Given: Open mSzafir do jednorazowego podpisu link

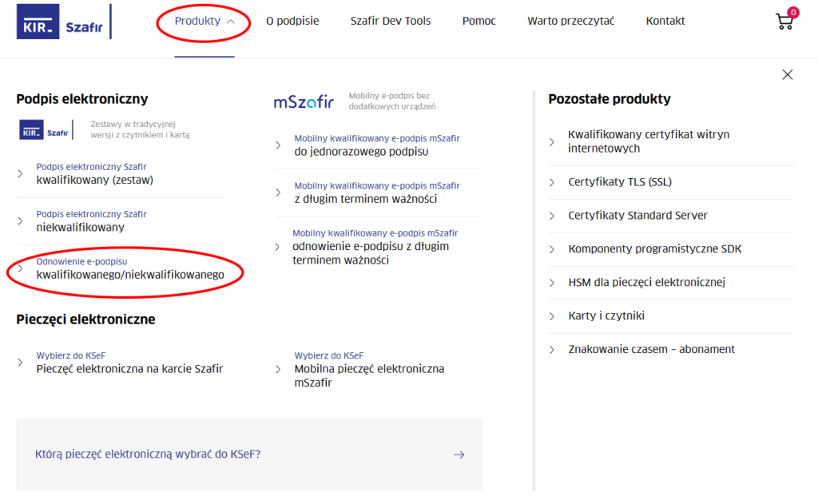Looking at the screenshot, I should click(377, 145).
